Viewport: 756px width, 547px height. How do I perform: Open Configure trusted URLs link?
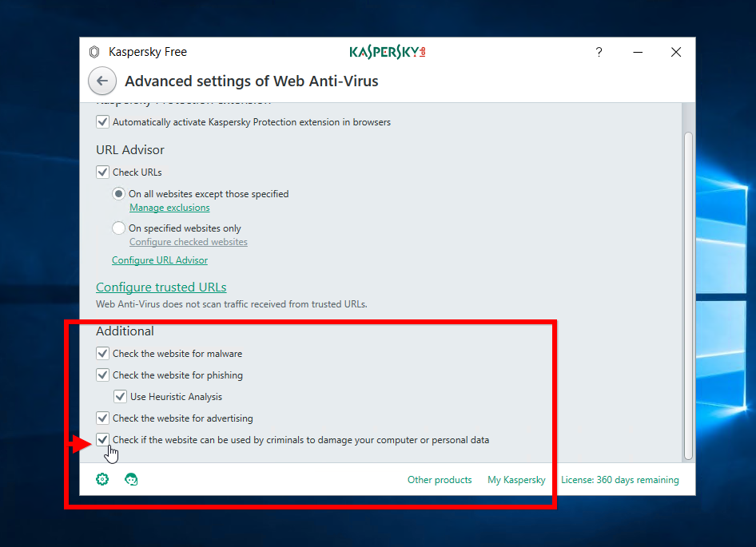(161, 287)
